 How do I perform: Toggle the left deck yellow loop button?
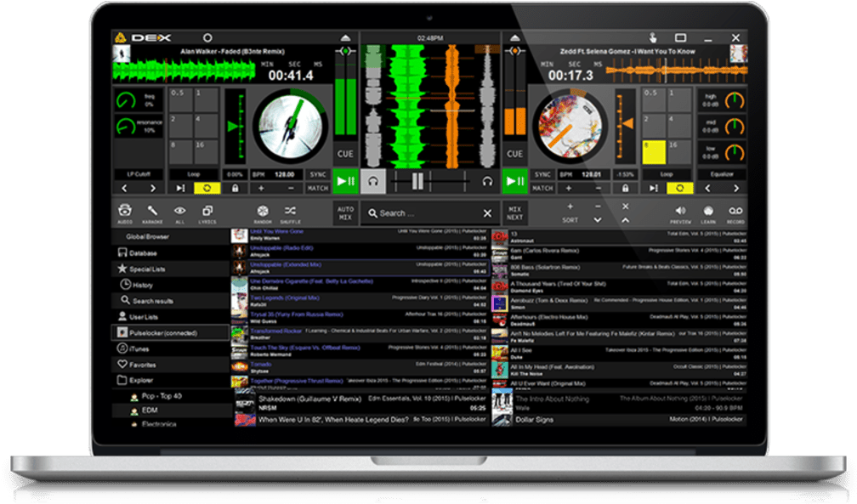click(207, 188)
